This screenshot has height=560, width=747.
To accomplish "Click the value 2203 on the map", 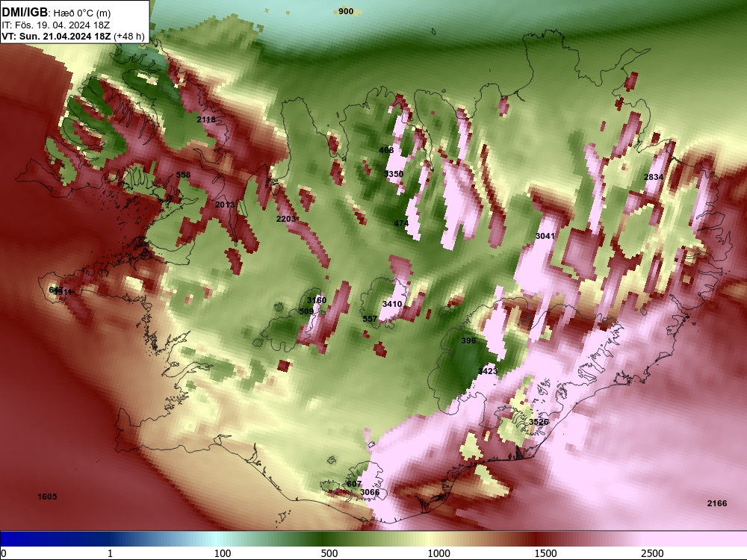I will click(286, 219).
